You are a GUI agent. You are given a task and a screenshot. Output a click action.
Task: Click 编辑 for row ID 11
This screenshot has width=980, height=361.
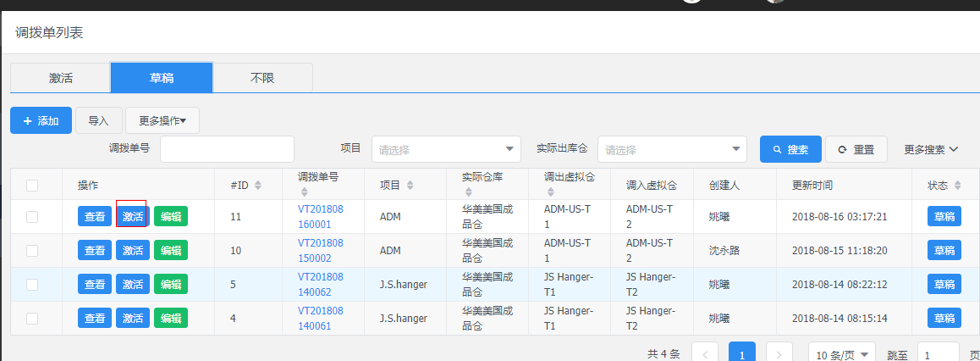point(171,216)
